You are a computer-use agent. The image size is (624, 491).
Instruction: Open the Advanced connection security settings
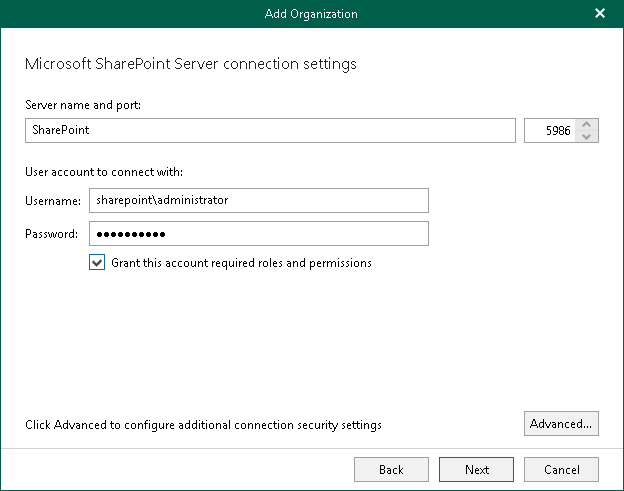click(x=561, y=424)
